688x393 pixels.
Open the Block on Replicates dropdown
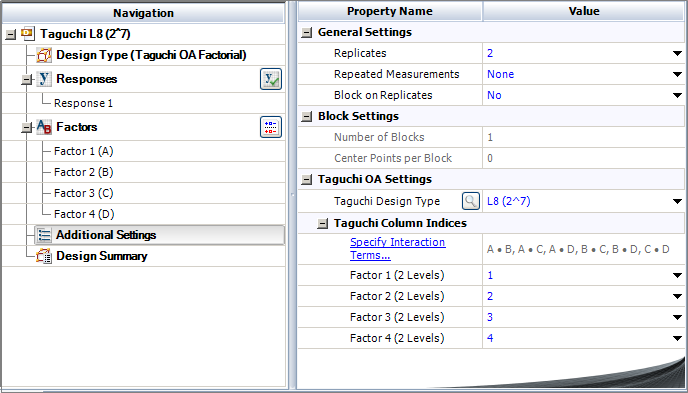(677, 96)
